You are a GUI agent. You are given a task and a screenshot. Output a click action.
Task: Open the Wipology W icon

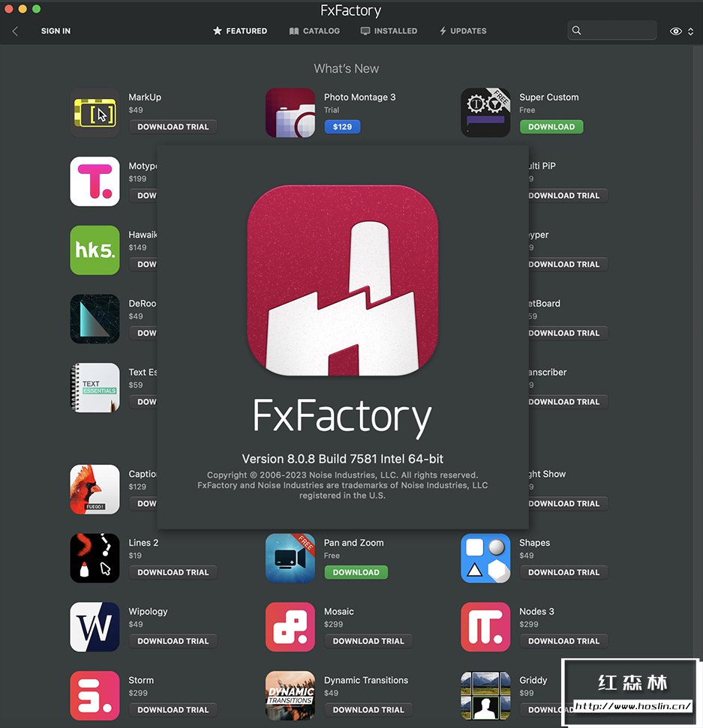[95, 627]
